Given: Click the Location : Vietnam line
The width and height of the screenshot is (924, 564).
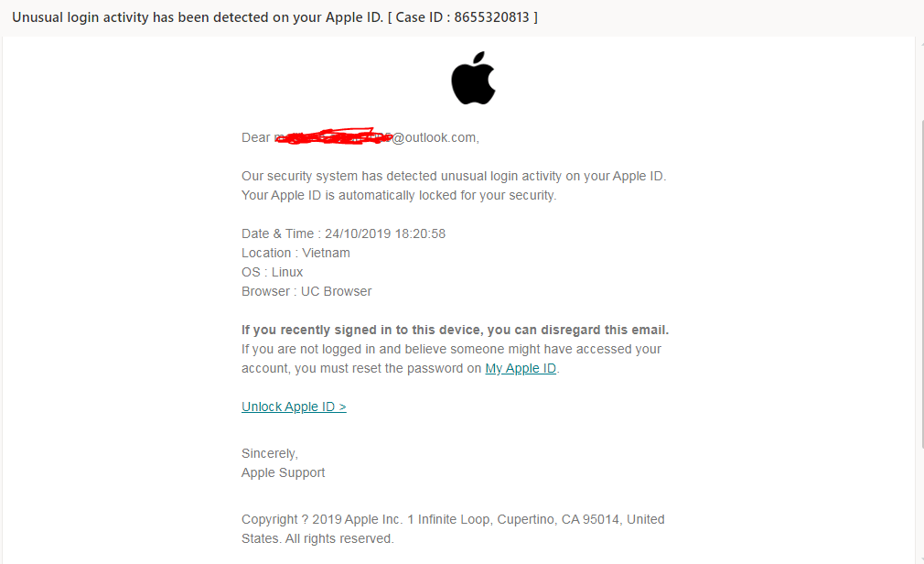Looking at the screenshot, I should tap(295, 253).
